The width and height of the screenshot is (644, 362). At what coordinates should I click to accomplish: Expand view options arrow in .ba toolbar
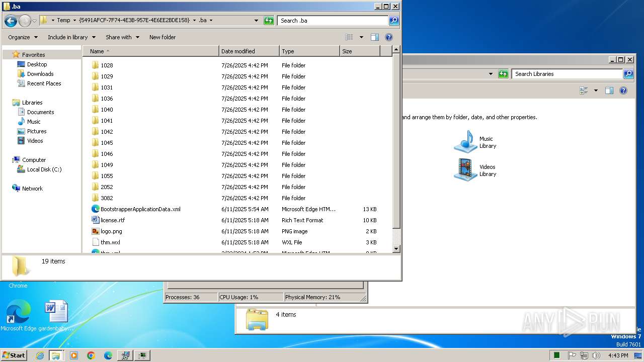point(361,37)
